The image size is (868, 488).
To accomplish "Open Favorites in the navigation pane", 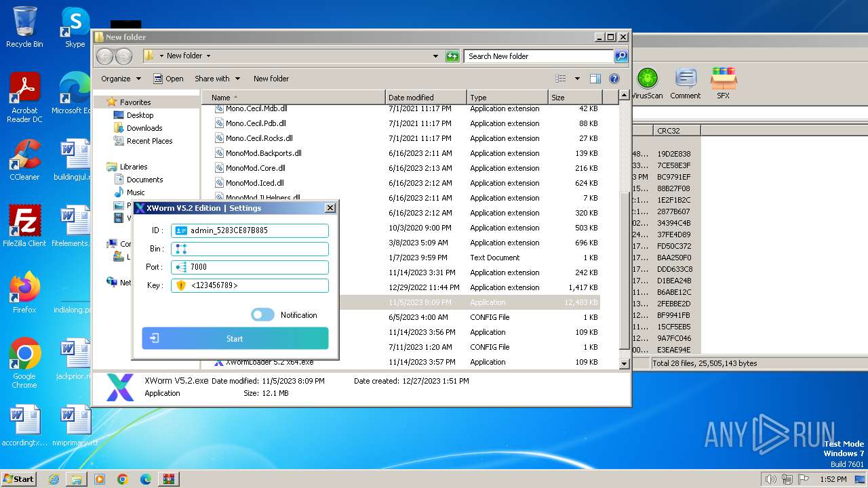I will 135,102.
